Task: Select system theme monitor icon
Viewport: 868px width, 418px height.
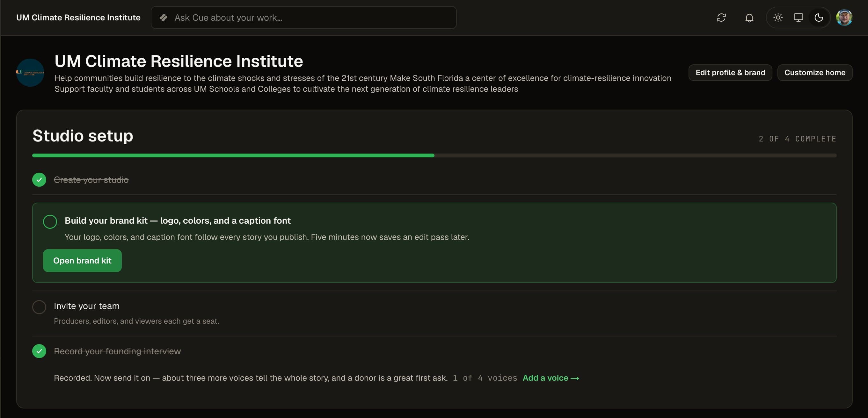Action: (798, 18)
